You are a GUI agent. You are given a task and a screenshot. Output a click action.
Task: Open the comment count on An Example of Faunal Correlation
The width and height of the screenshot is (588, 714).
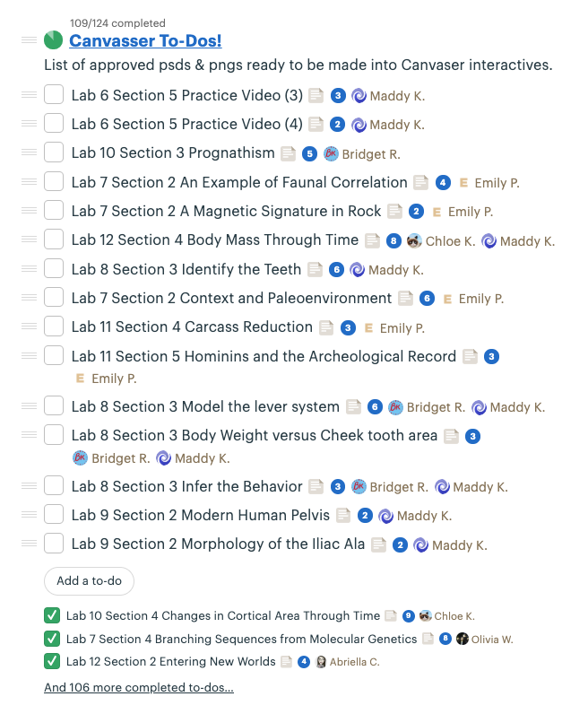click(x=443, y=183)
